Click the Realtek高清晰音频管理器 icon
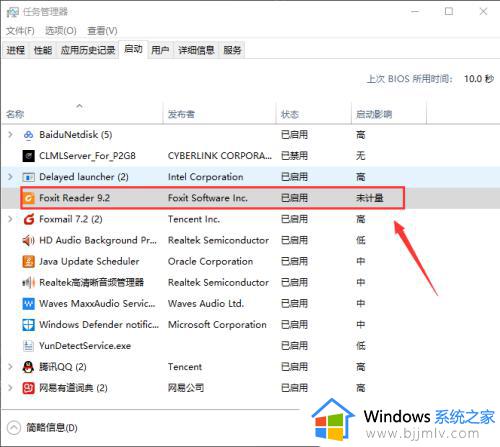 point(28,283)
